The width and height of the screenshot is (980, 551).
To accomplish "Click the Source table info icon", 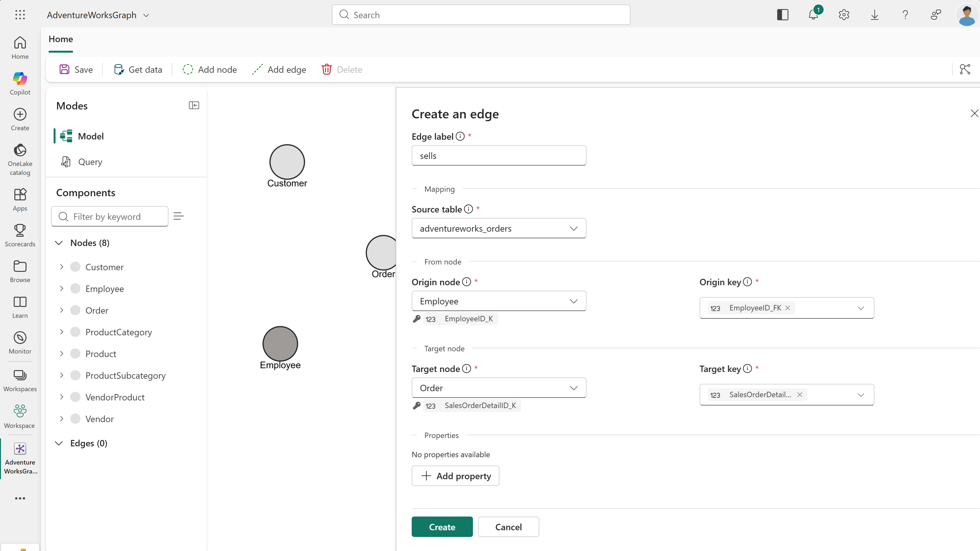I will 469,209.
